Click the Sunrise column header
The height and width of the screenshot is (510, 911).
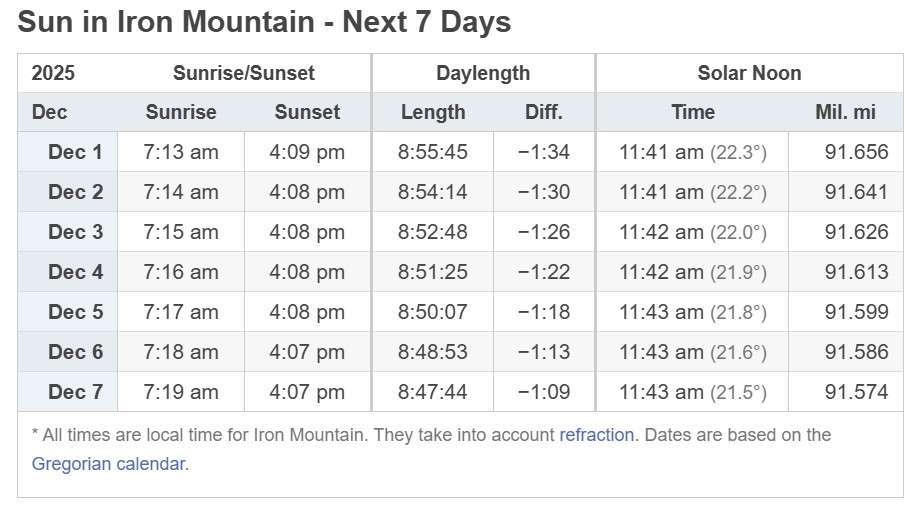(180, 112)
